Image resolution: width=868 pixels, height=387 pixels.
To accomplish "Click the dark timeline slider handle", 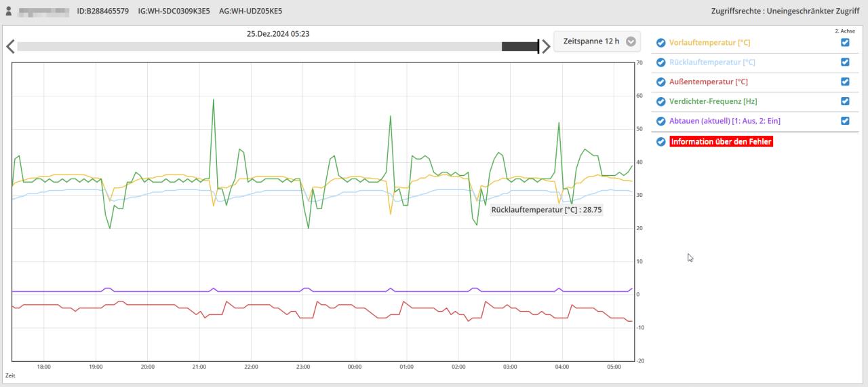I will tap(520, 46).
